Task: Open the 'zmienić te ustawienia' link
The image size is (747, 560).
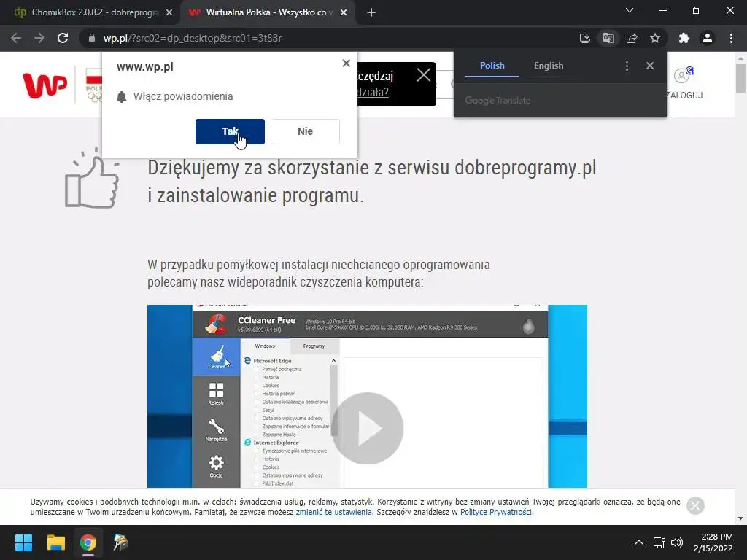Action: [x=333, y=512]
